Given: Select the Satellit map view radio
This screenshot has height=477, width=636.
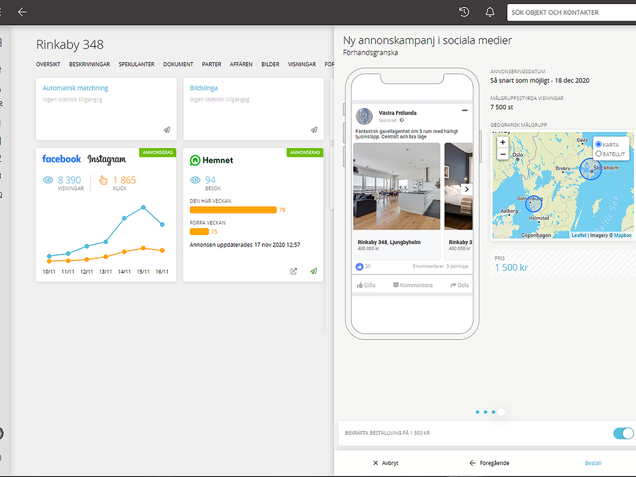Looking at the screenshot, I should tap(599, 154).
